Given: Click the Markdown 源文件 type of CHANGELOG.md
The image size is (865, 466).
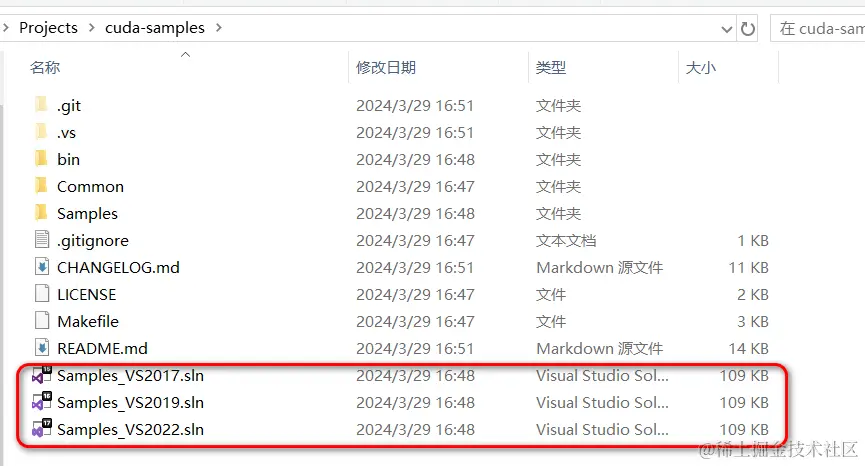Looking at the screenshot, I should [x=600, y=267].
